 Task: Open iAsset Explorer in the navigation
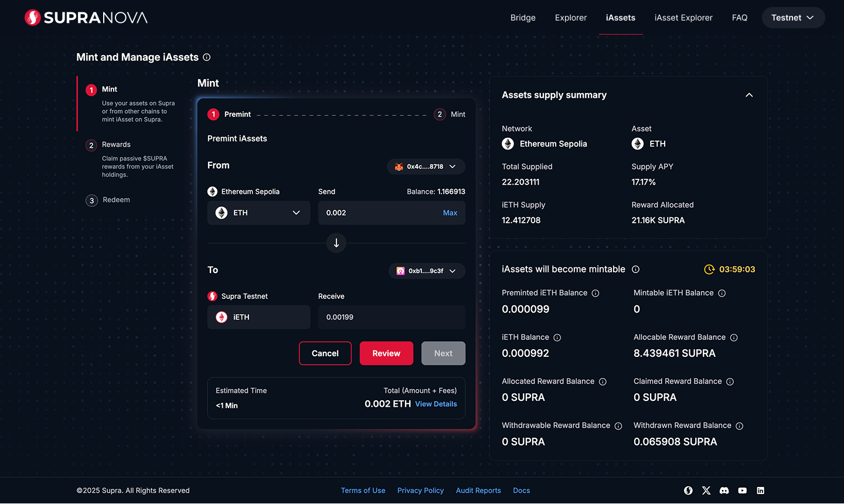pyautogui.click(x=683, y=18)
